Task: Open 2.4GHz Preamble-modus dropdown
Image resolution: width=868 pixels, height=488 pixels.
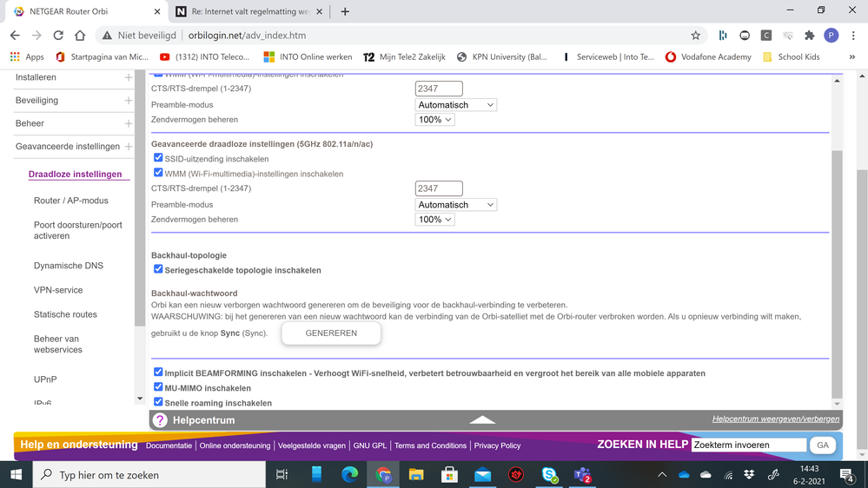Action: tap(455, 104)
